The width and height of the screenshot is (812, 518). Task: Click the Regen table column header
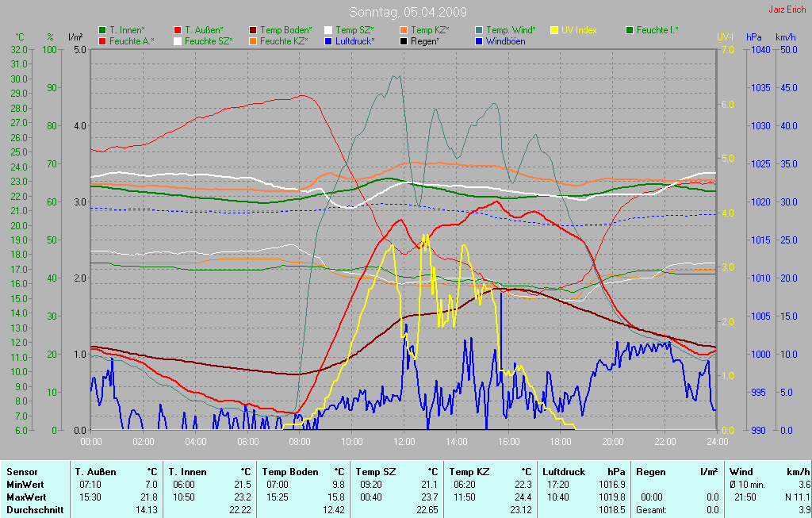tap(650, 472)
